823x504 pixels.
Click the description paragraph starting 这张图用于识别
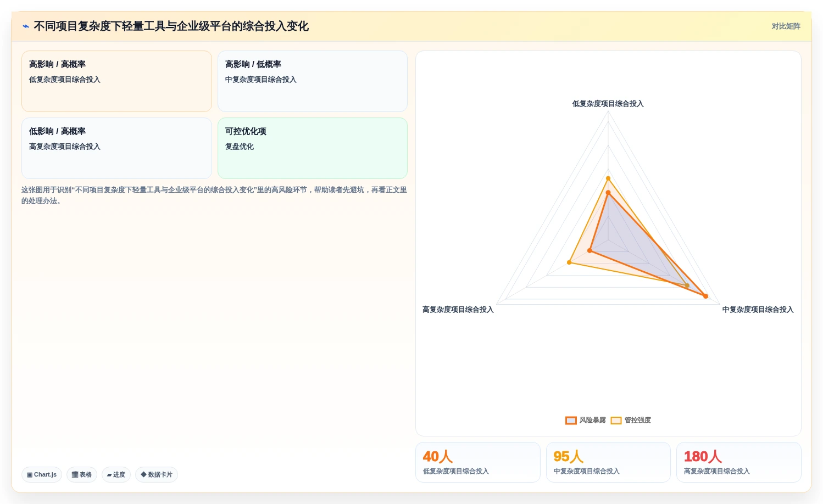(x=214, y=195)
